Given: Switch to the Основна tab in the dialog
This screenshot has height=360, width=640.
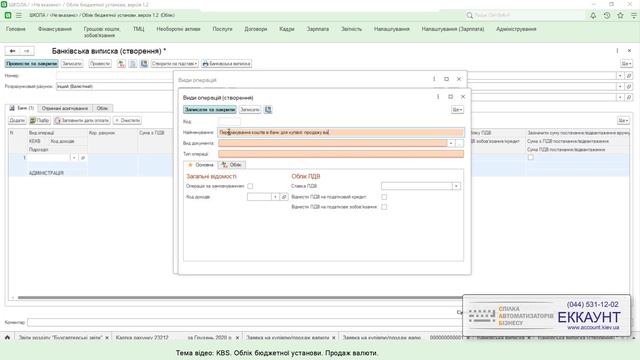Looking at the screenshot, I should pyautogui.click(x=200, y=165).
